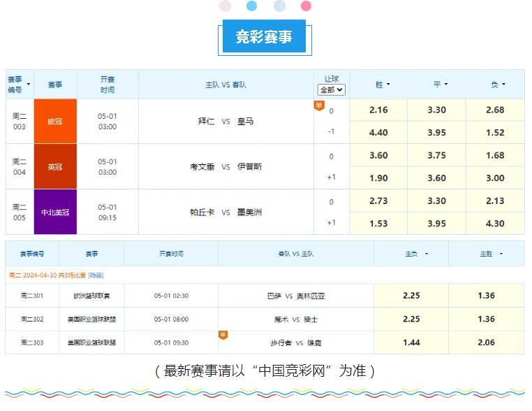532x411 pixels.
Task: Pick 1.36 主胜 odds for 魔术 VS 骑士
Action: 486,319
